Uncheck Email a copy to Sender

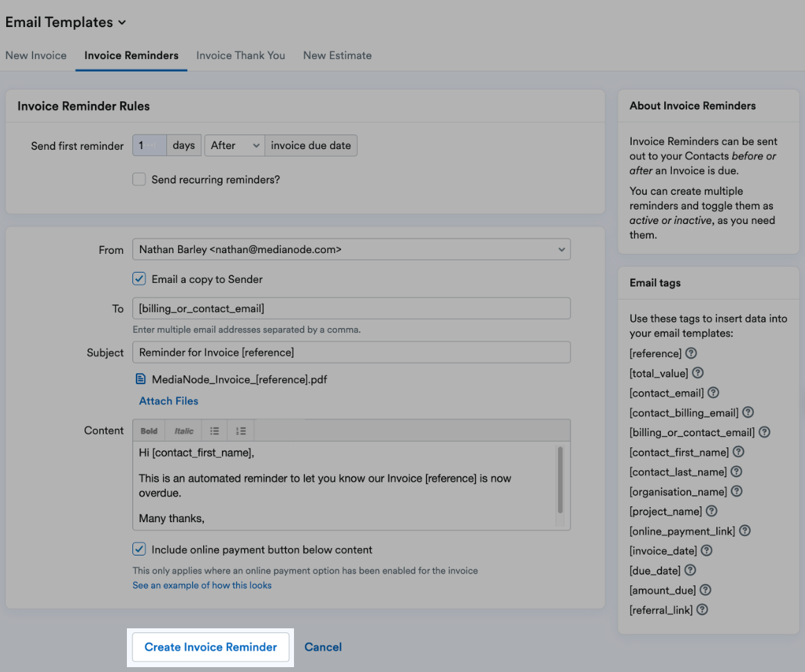pos(139,279)
